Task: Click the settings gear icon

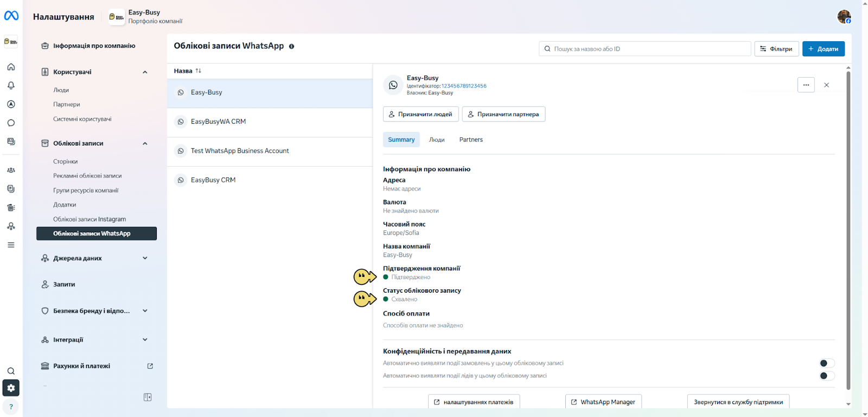Action: (x=11, y=388)
